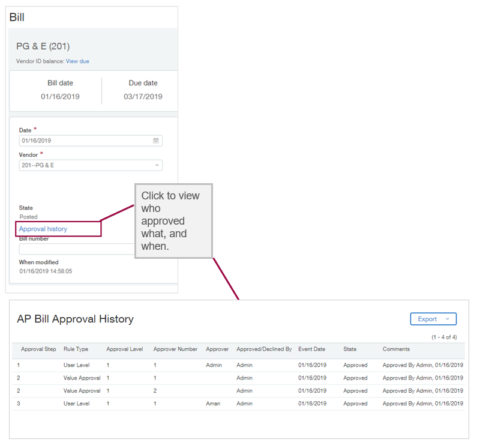The height and width of the screenshot is (448, 489).
Task: Click the AP Bill Approval History title
Action: [x=76, y=319]
